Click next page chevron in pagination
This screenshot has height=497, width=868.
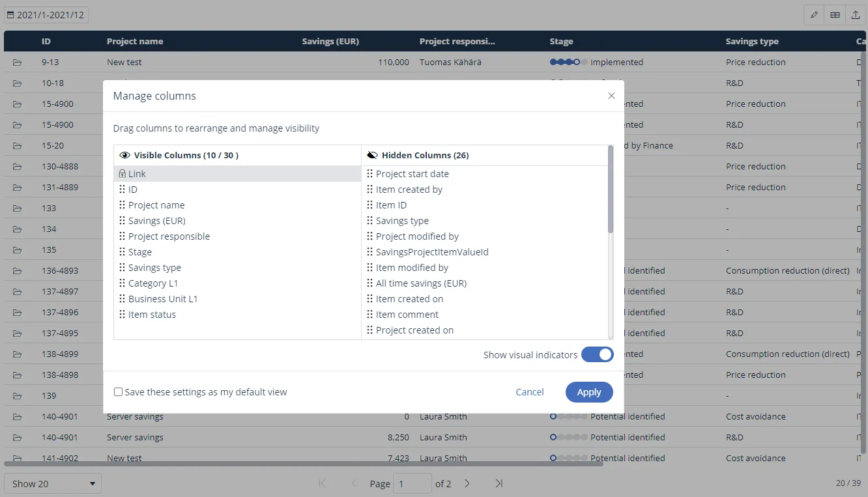467,483
